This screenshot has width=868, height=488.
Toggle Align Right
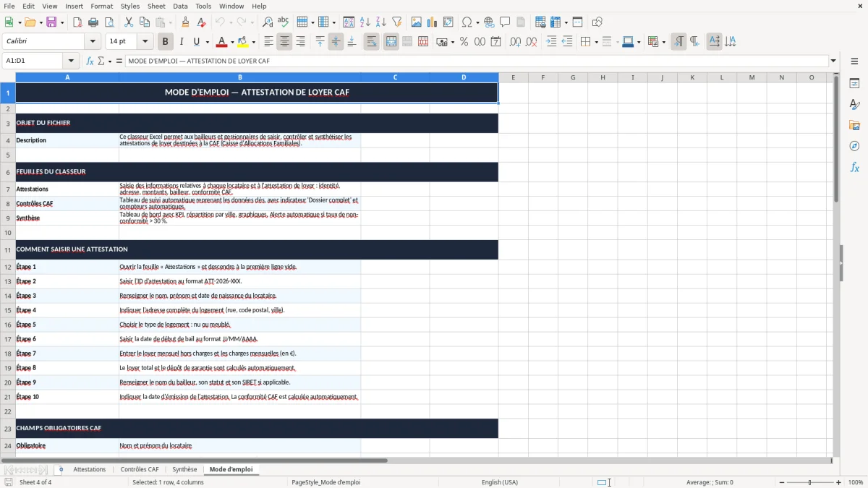coord(300,42)
